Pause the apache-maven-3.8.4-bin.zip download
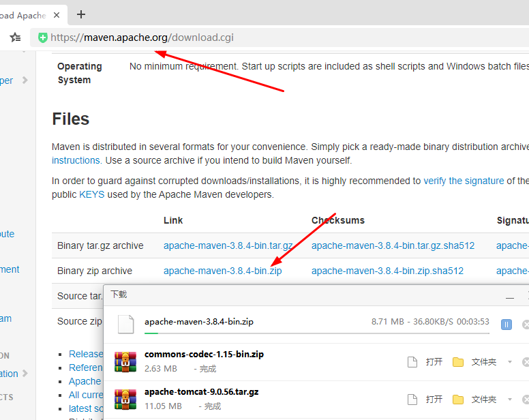 coord(506,325)
